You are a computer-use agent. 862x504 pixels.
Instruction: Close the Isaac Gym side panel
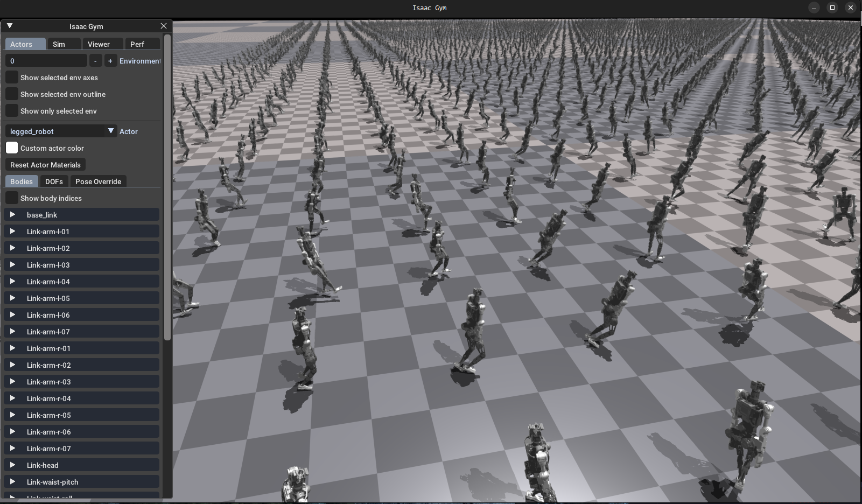click(x=164, y=26)
